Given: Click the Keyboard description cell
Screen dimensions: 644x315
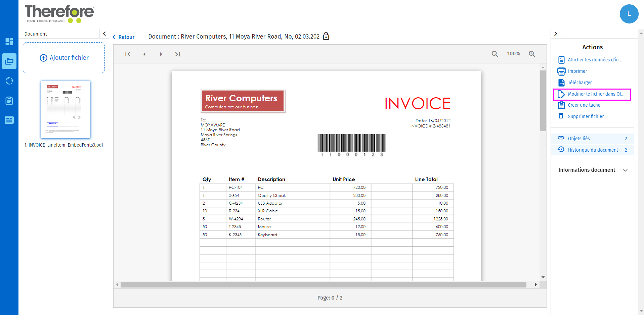Looking at the screenshot, I should pos(267,235).
